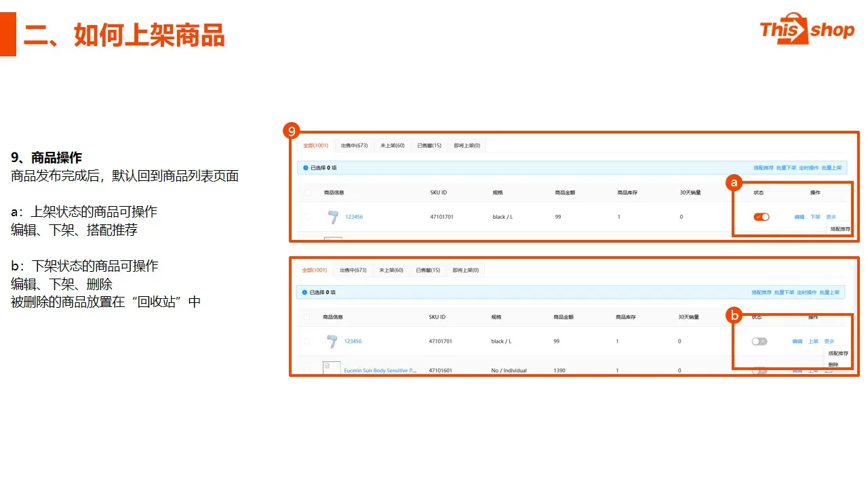
Task: Click the blue info icon in panel b's selection bar
Action: click(304, 292)
